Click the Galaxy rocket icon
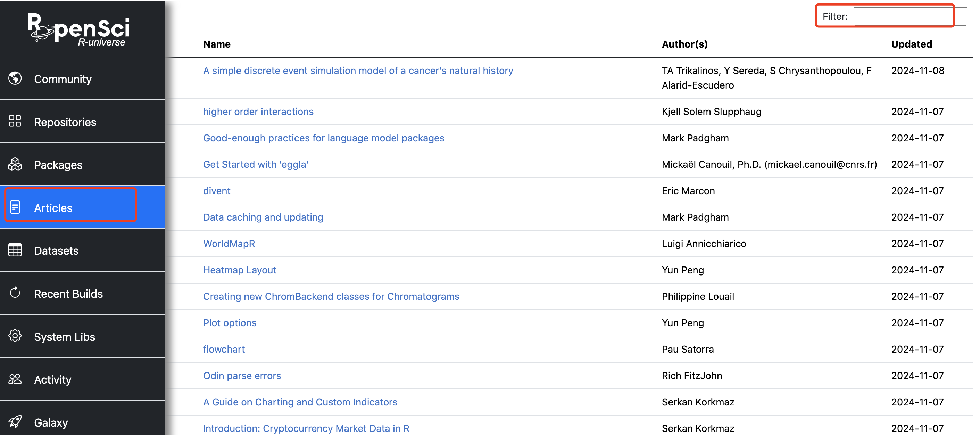980x435 pixels. tap(15, 422)
